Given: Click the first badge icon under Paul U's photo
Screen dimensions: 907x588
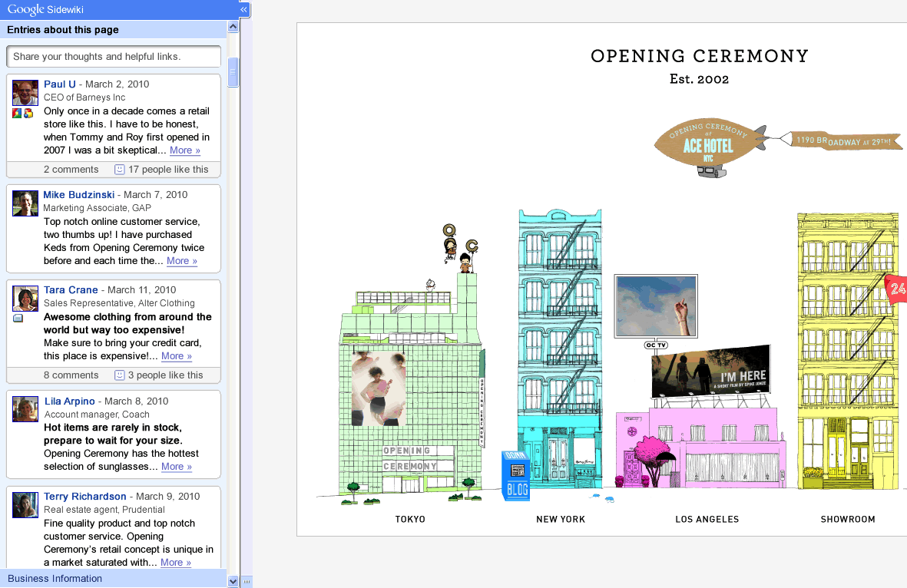Looking at the screenshot, I should point(18,114).
